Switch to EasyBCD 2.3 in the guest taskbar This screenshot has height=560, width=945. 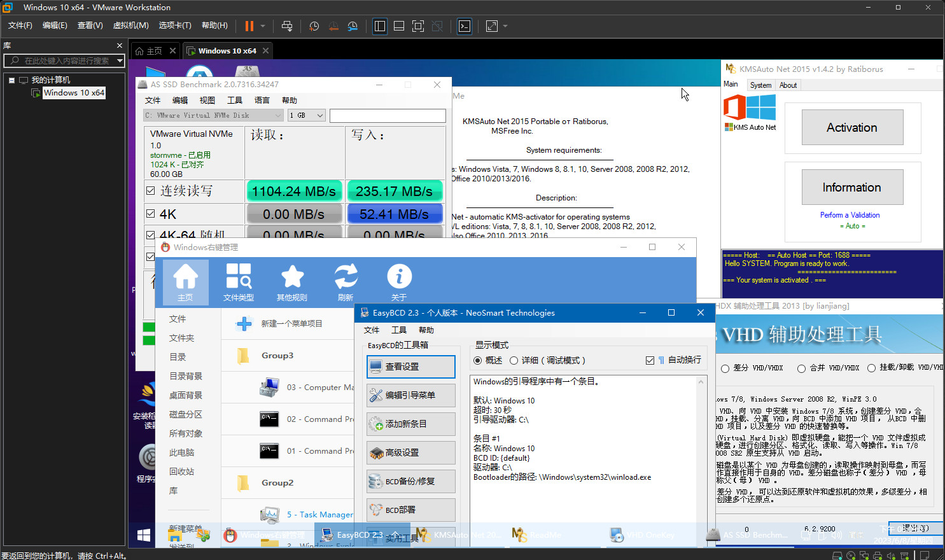click(x=361, y=535)
